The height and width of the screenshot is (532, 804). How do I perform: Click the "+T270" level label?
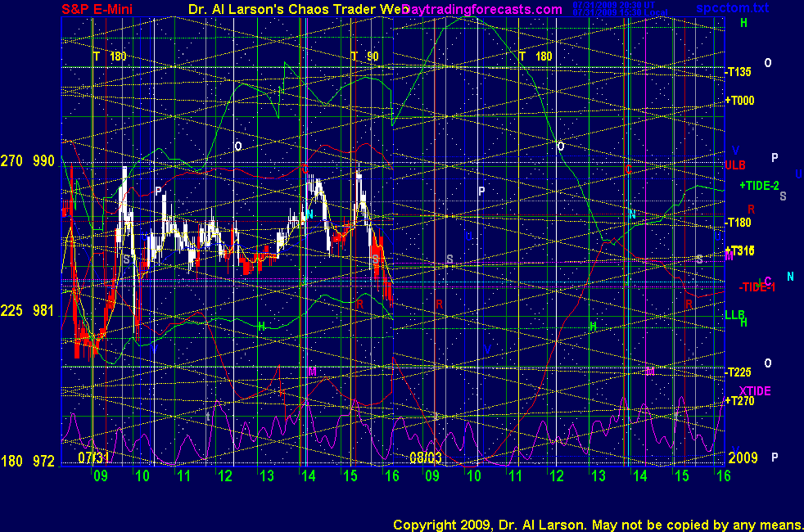coord(740,401)
